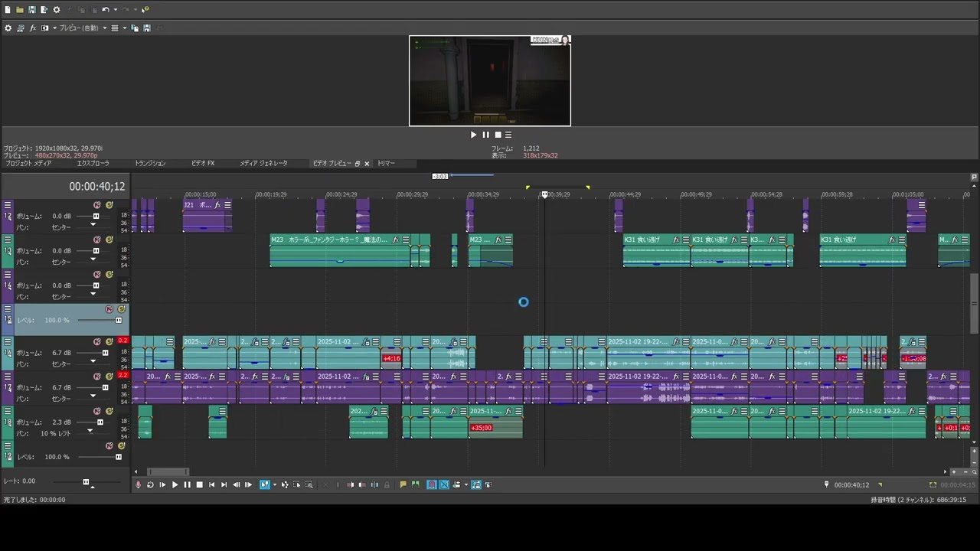Close the ビデオ プレビュー panel
The image size is (980, 551).
367,164
